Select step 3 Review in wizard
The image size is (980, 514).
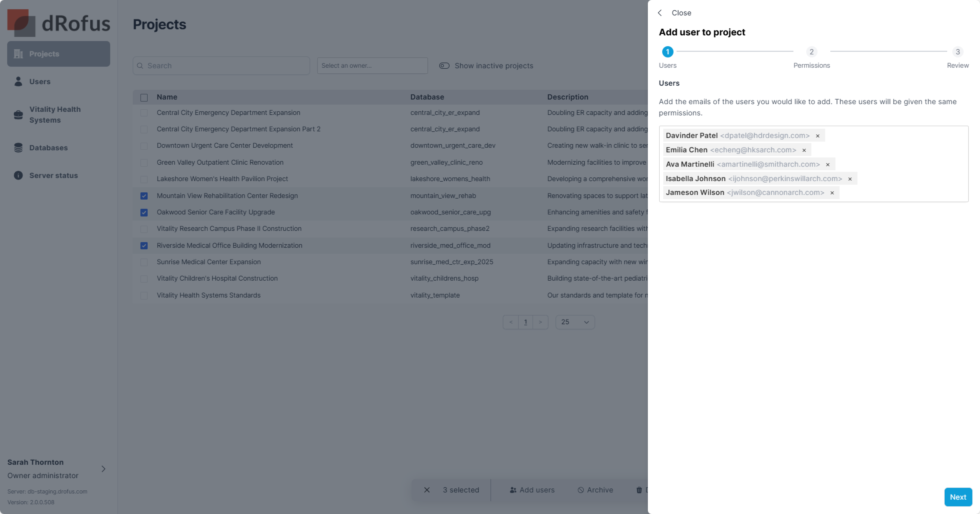[x=957, y=52]
